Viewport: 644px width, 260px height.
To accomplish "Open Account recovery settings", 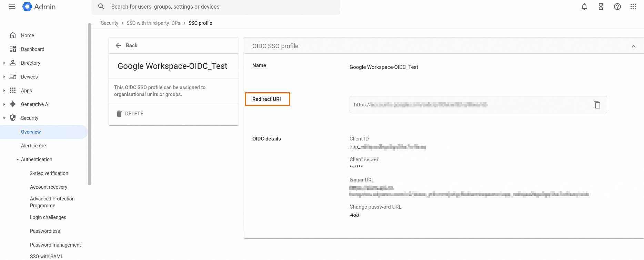I will [x=49, y=187].
